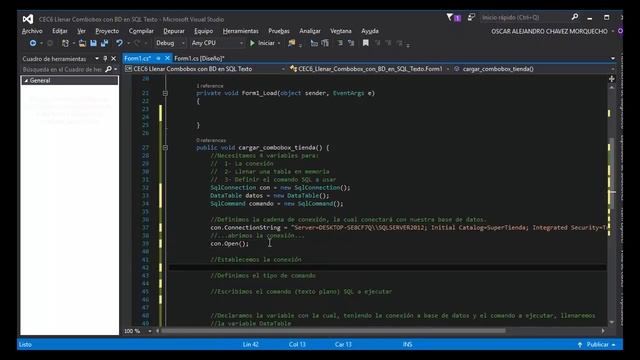Image resolution: width=640 pixels, height=360 pixels.
Task: Open the Archivo menu
Action: [x=32, y=31]
